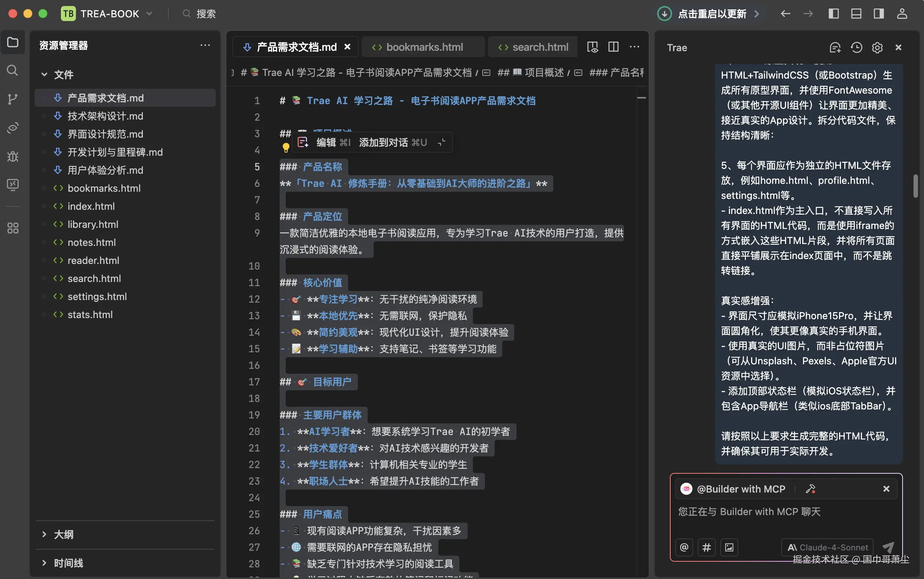Image resolution: width=924 pixels, height=579 pixels.
Task: Start a new Trae chat
Action: point(835,47)
